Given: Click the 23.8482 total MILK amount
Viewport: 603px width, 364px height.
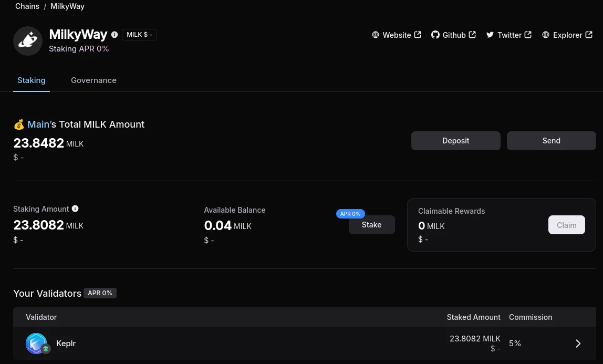Looking at the screenshot, I should click(48, 143).
